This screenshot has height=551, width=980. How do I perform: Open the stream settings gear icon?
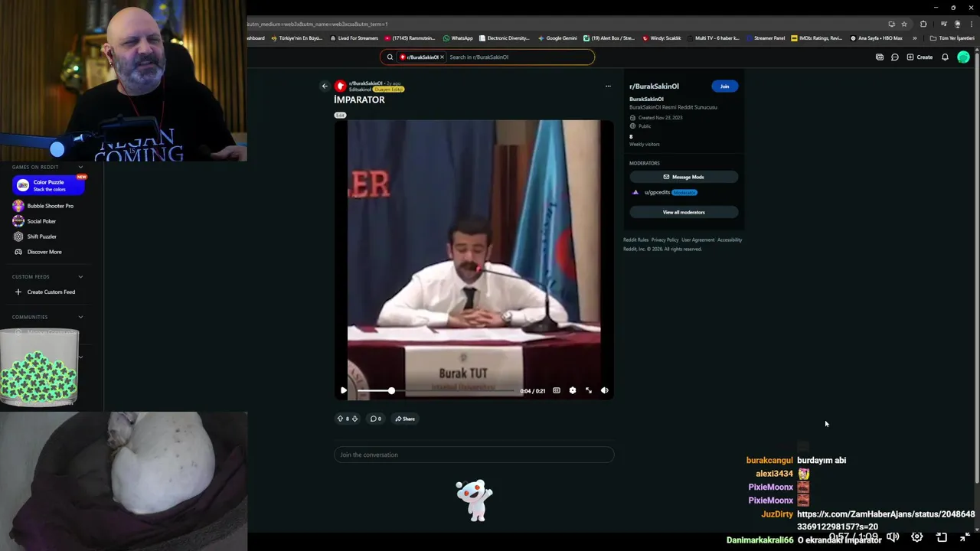click(917, 537)
